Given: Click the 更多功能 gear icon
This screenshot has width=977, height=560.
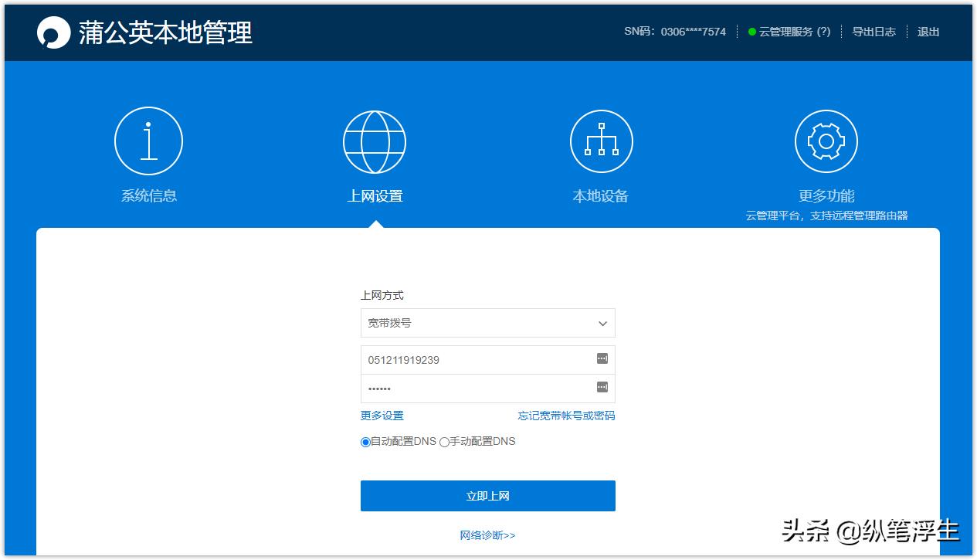Looking at the screenshot, I should [x=826, y=141].
